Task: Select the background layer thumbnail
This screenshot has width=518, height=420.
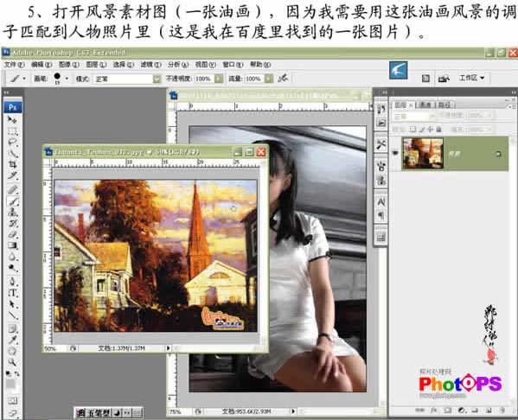Action: [x=423, y=153]
